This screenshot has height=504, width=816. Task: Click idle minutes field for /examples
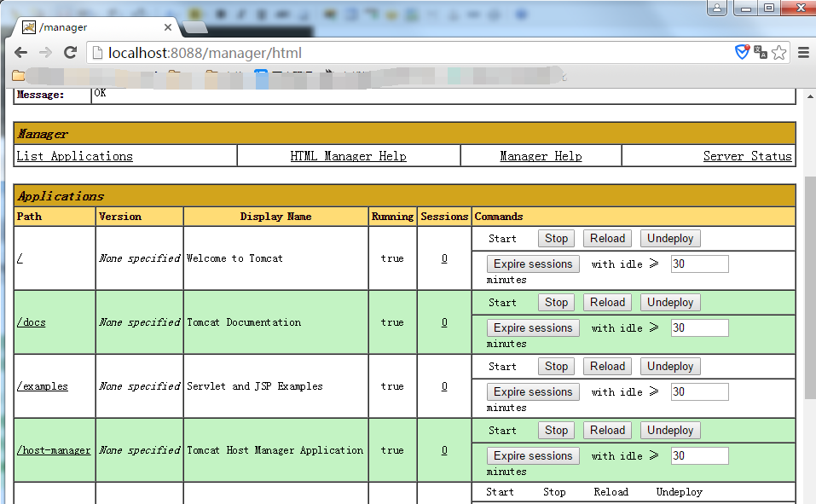pyautogui.click(x=699, y=392)
